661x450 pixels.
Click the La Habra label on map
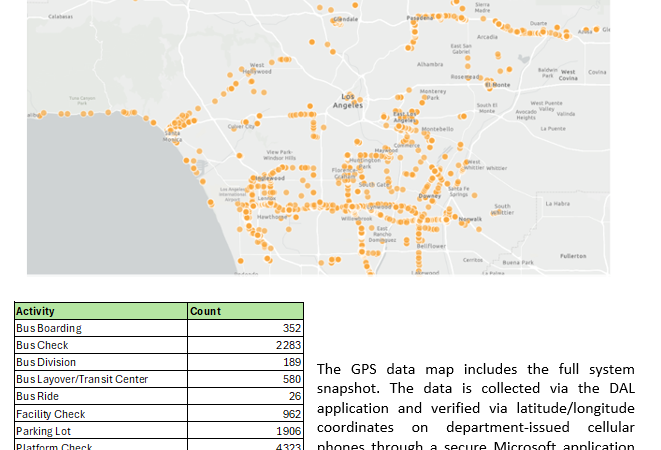click(x=558, y=203)
